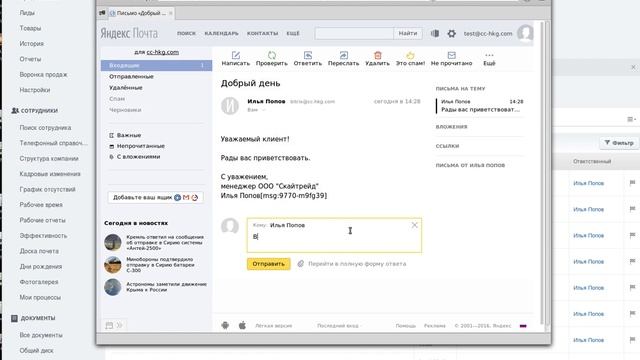This screenshot has width=640, height=360.
Task: Click the Помощь footer link
Action: [405, 326]
